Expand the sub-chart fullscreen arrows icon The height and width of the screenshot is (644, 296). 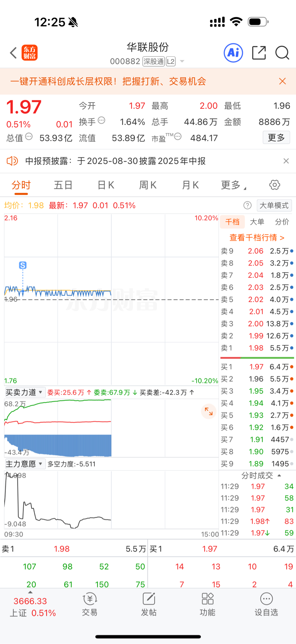[x=209, y=411]
